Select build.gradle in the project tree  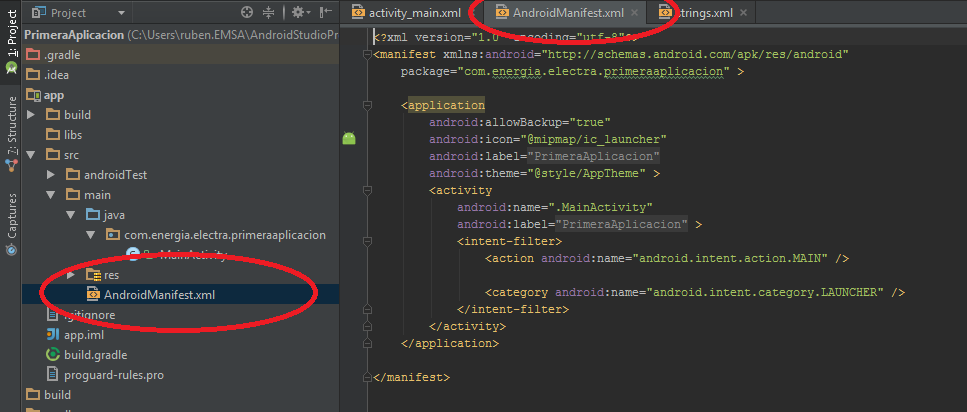tap(95, 355)
